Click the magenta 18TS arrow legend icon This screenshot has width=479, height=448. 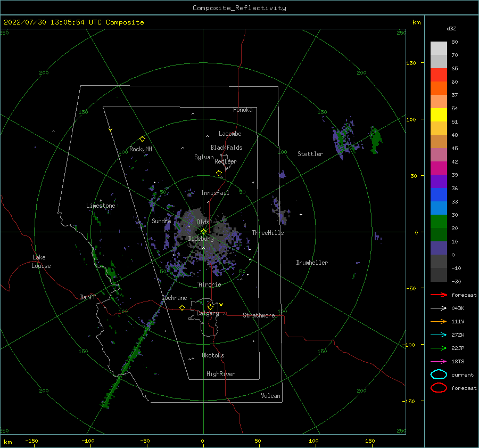[x=439, y=362]
